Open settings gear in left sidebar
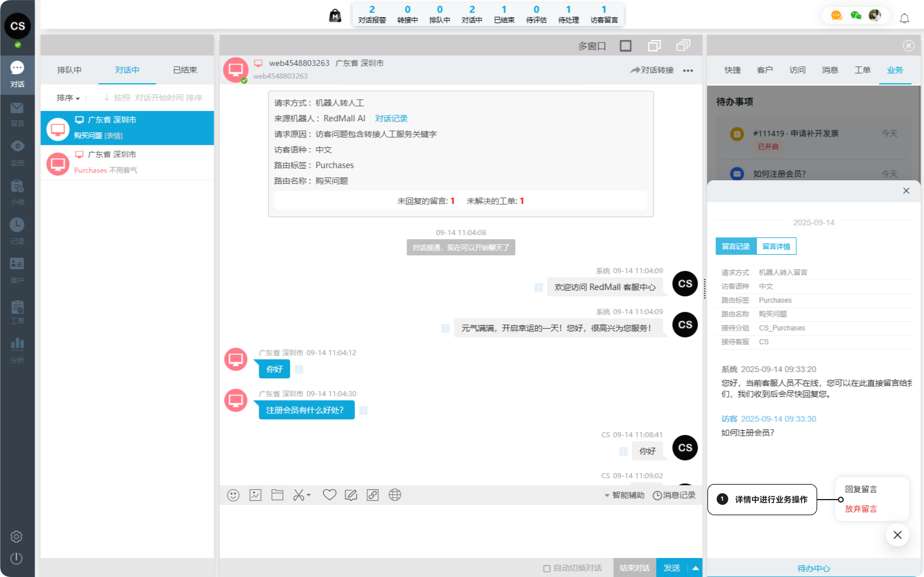Viewport: 924px width, 577px height. click(x=17, y=537)
